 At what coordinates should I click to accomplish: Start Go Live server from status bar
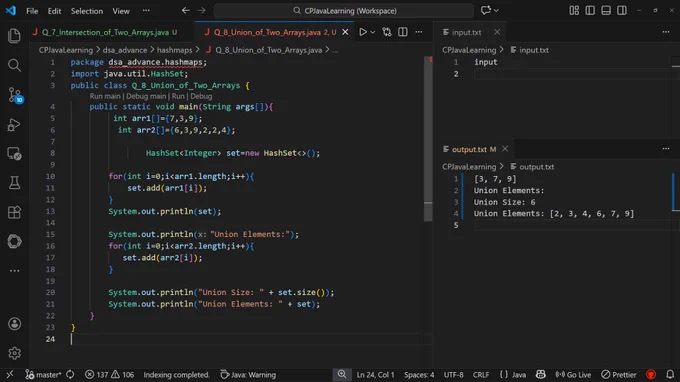click(573, 375)
